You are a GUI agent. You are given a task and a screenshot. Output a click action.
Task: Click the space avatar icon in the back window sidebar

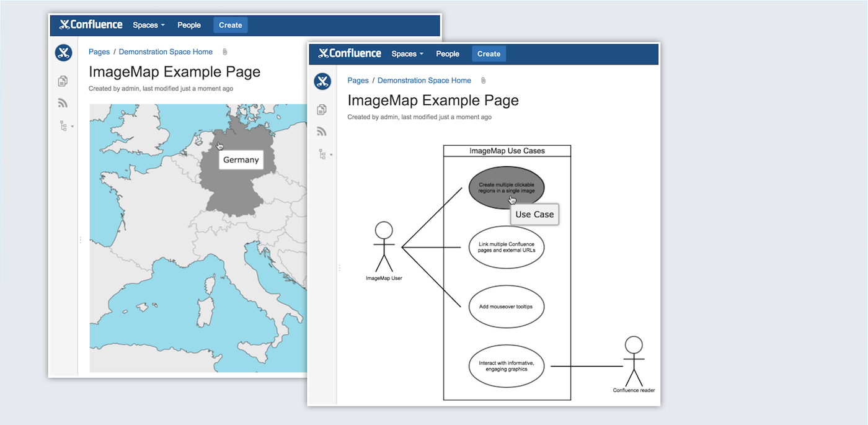point(63,53)
